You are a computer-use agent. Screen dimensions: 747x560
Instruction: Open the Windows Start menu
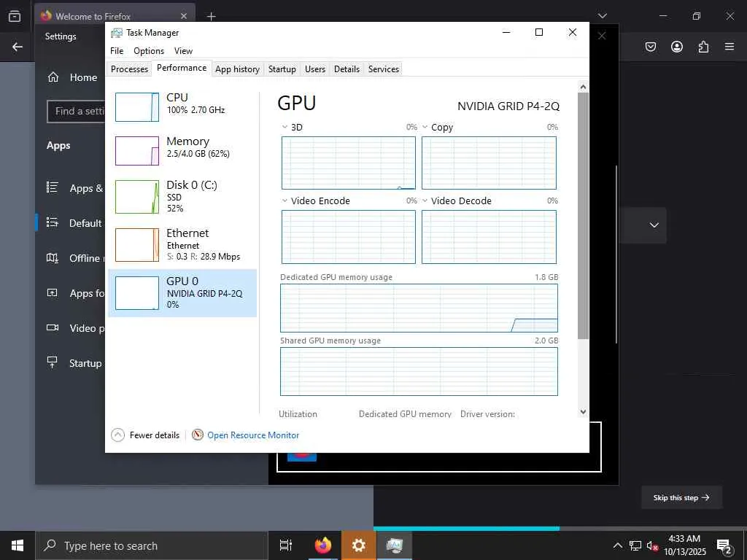(18, 545)
